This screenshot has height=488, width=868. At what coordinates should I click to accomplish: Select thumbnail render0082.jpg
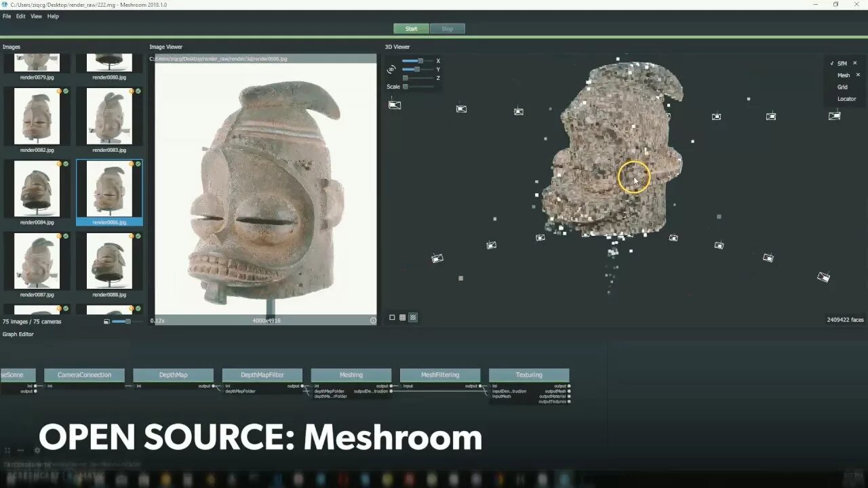[x=37, y=120]
